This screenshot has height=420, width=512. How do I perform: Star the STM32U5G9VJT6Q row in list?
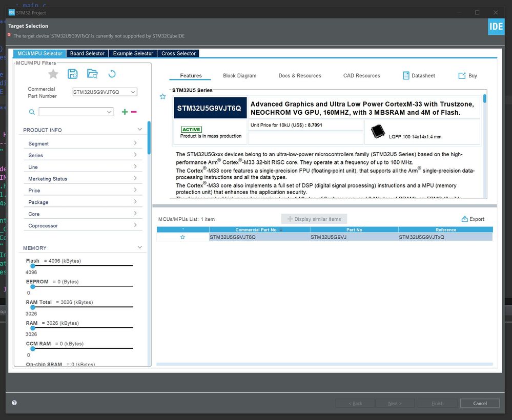[x=183, y=237]
